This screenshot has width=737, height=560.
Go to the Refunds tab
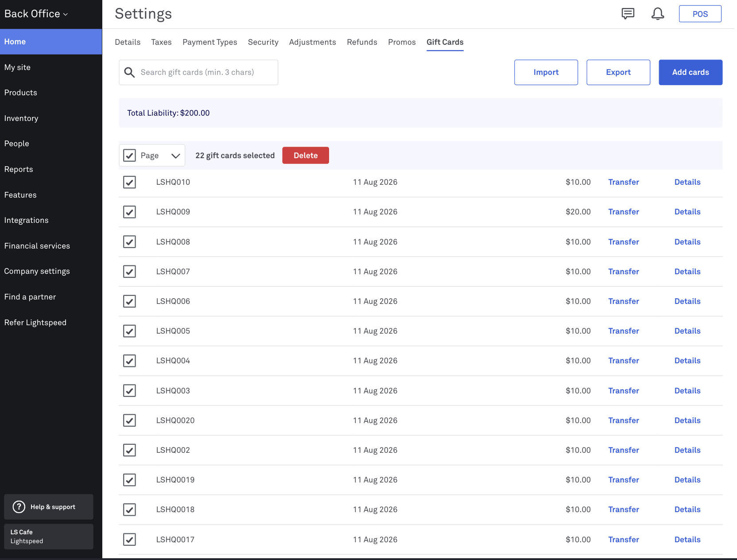tap(362, 42)
